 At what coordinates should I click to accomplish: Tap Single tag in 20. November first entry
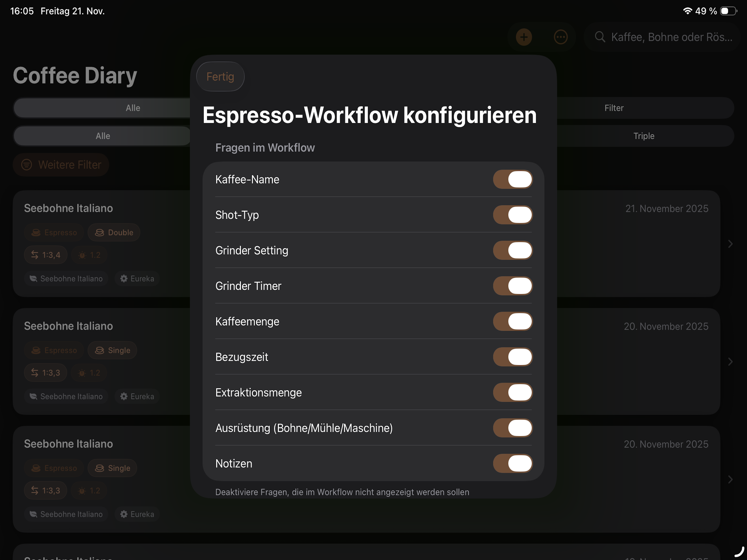[112, 350]
